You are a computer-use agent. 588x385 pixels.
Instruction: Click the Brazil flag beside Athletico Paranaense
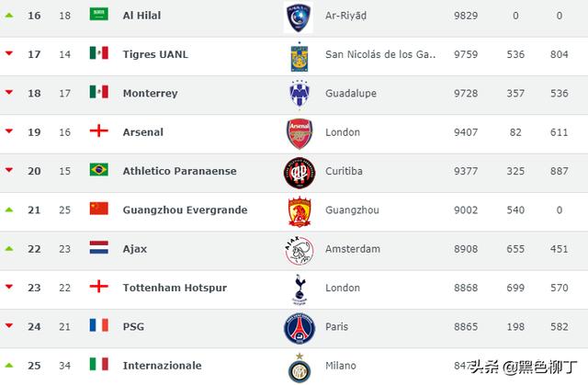coord(99,170)
